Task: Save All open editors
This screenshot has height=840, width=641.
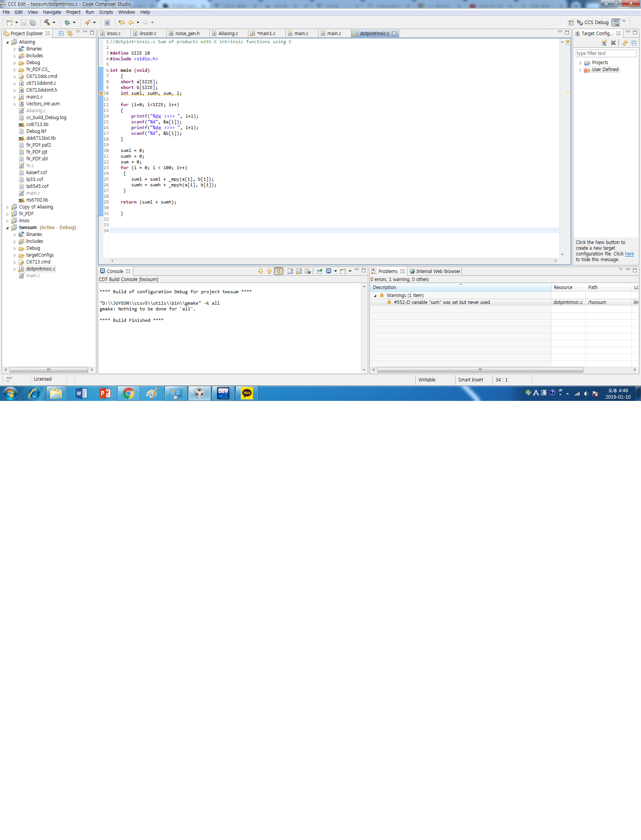Action: (32, 23)
